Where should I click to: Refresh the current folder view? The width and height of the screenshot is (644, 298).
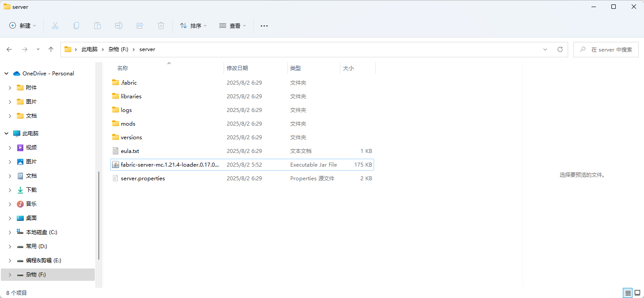pyautogui.click(x=560, y=49)
